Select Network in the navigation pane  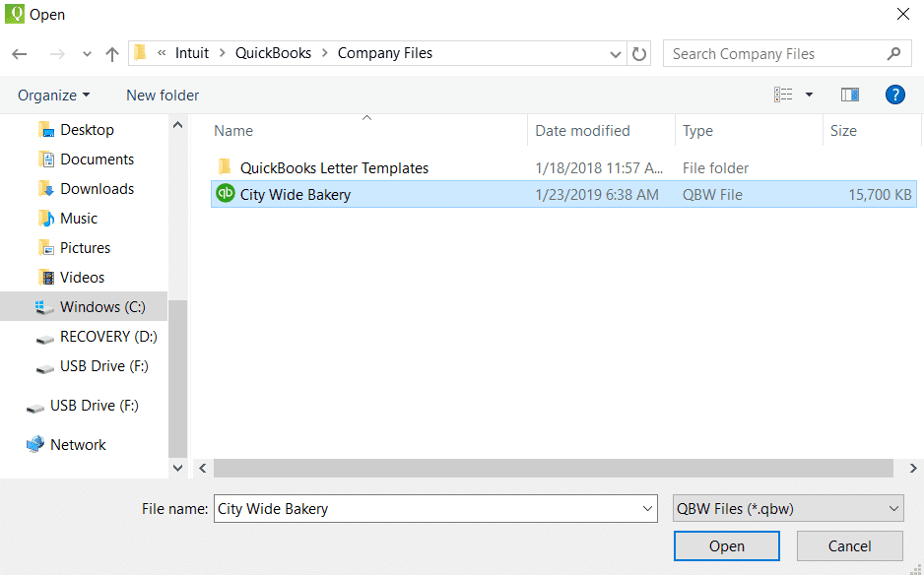(x=78, y=444)
